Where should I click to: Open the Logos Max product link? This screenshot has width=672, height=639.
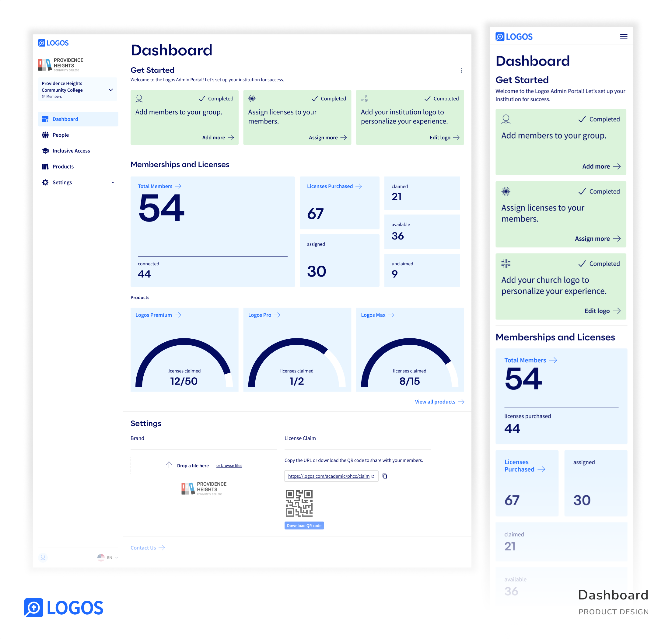point(377,315)
